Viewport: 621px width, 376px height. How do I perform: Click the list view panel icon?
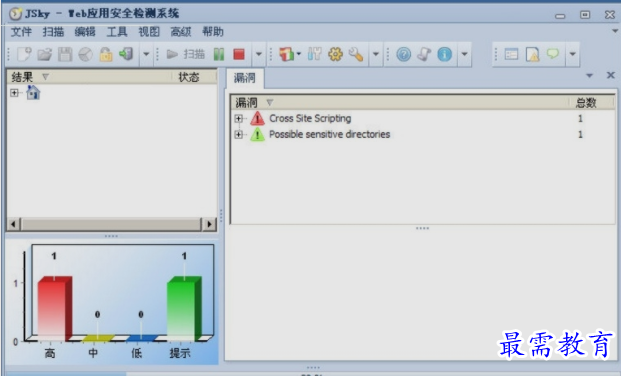511,54
